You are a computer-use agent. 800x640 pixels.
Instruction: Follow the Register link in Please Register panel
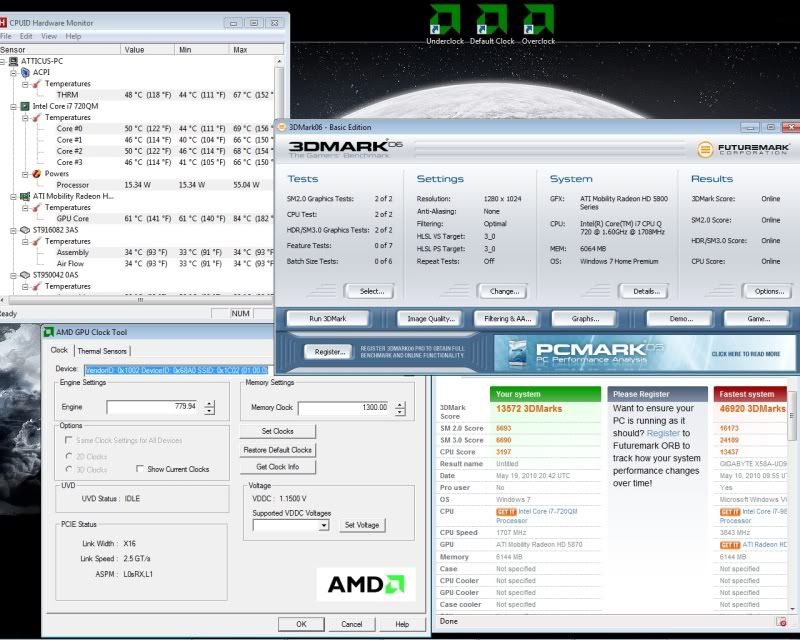pos(663,433)
